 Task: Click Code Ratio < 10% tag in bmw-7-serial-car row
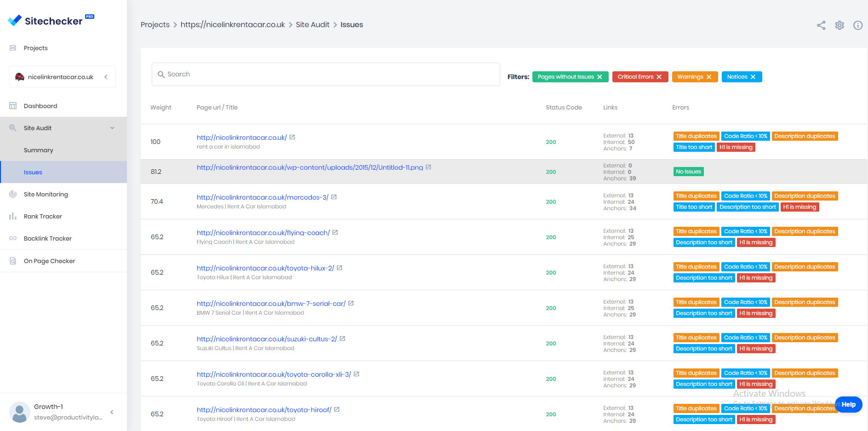point(745,302)
